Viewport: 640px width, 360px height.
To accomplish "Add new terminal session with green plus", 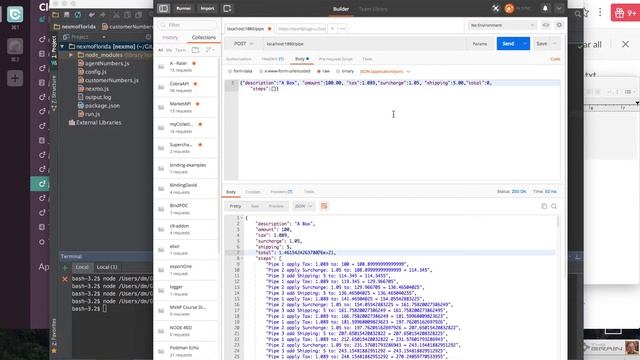I will tap(65, 268).
